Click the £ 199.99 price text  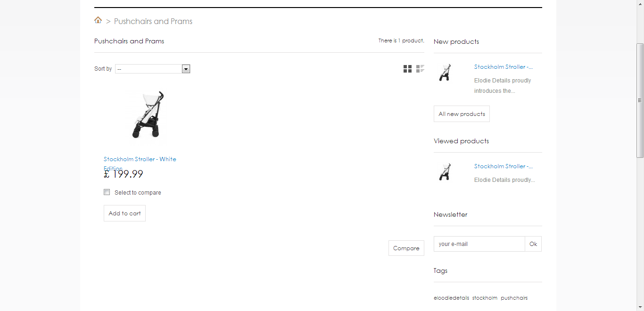point(124,174)
